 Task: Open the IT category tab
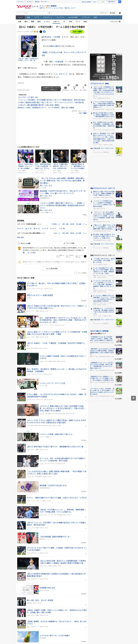(x=64, y=21)
